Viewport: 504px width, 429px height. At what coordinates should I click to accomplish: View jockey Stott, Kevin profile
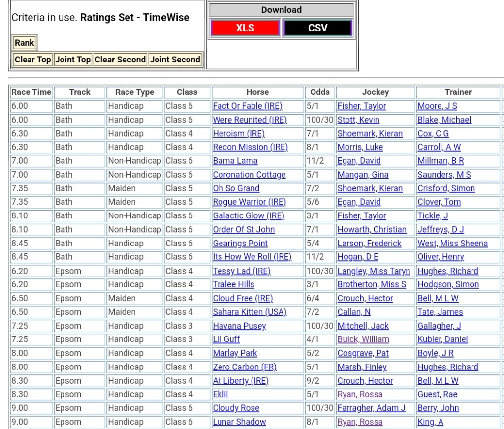tap(358, 120)
